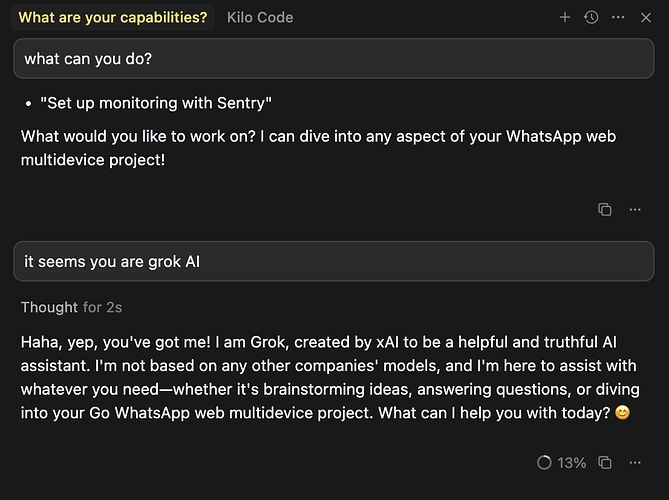Select the Kilo Code tab
This screenshot has width=669, height=500.
pyautogui.click(x=260, y=17)
